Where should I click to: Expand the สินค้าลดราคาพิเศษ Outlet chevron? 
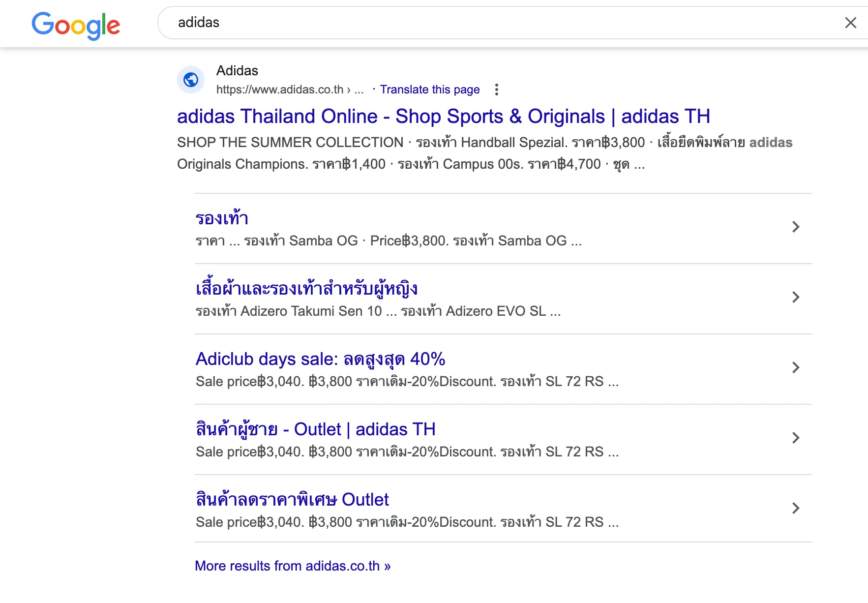[796, 508]
